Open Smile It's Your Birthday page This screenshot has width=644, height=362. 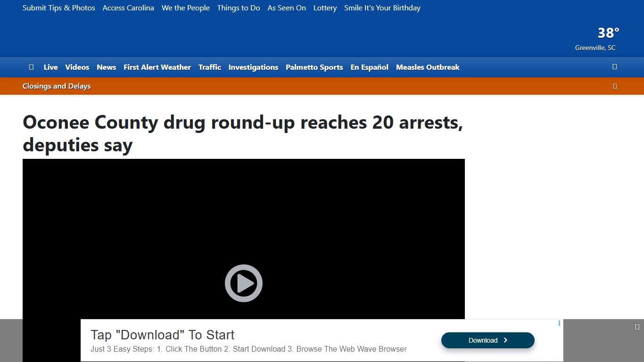pos(382,8)
